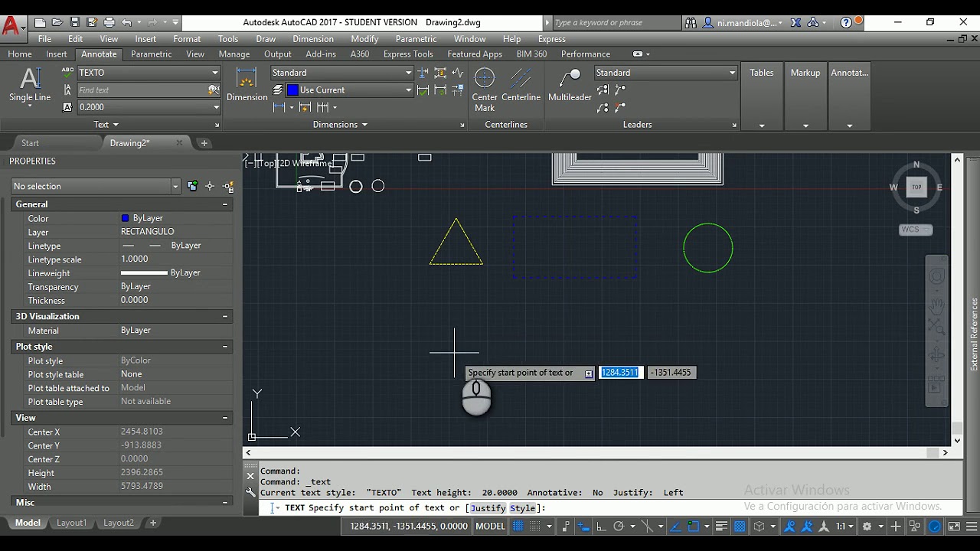Screen dimensions: 980x551
Task: Select the Multileader tool
Action: point(570,84)
